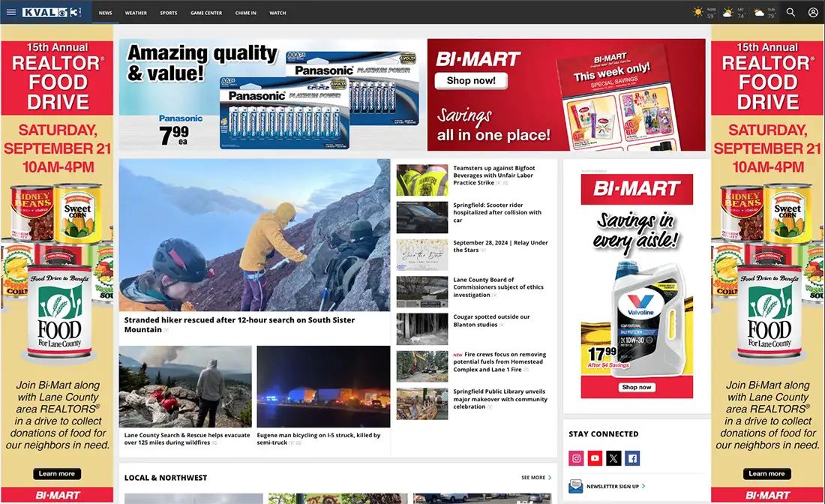The width and height of the screenshot is (825, 504).
Task: Open the stranded hiker main photo
Action: [x=255, y=235]
